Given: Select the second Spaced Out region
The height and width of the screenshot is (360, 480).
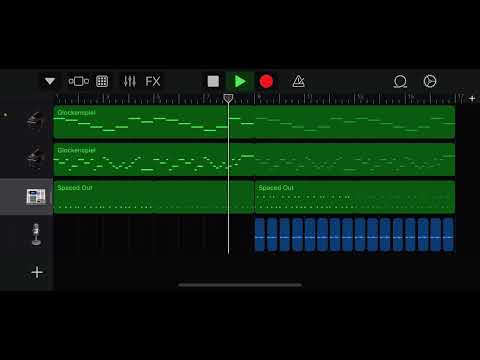Looking at the screenshot, I should coord(355,197).
